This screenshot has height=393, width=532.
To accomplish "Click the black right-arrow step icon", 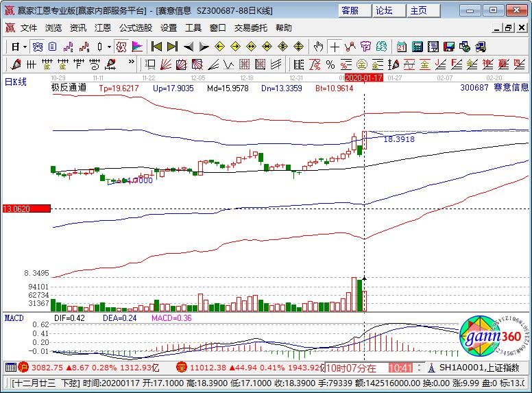I will coord(204,47).
